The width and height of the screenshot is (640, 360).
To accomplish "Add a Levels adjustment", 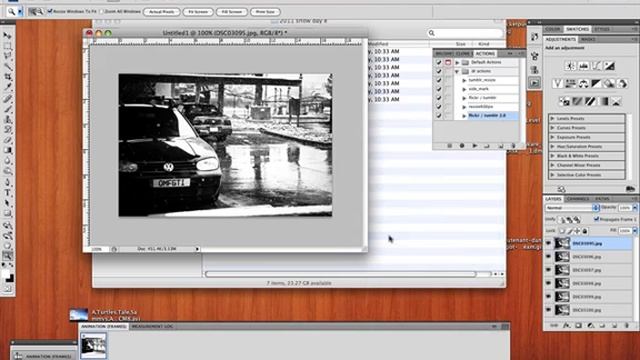I will [x=584, y=66].
